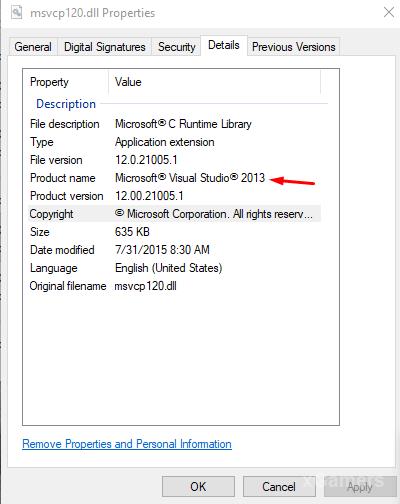Open the Previous Versions tab
The image size is (400, 504).
pyautogui.click(x=293, y=47)
